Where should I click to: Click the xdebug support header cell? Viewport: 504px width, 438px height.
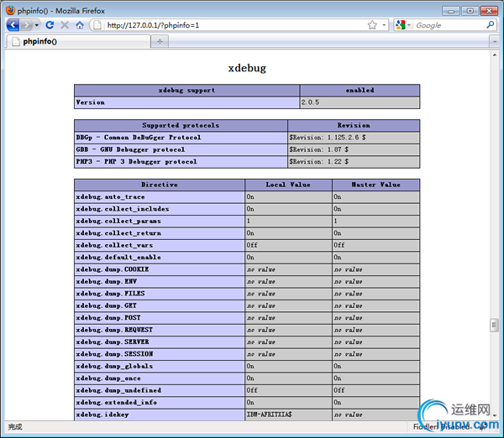point(186,91)
